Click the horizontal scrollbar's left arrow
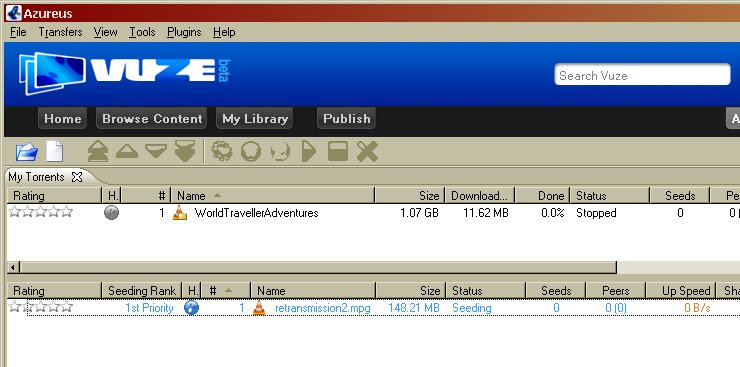The image size is (740, 367). click(13, 267)
